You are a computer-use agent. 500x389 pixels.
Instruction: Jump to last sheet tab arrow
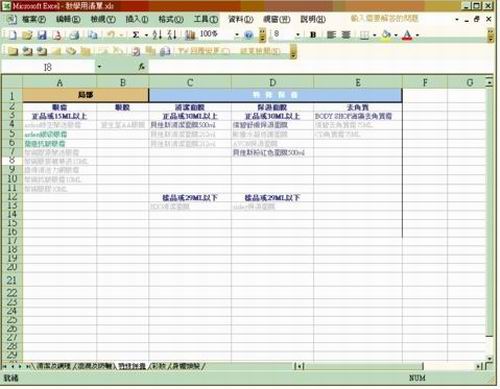pyautogui.click(x=28, y=366)
